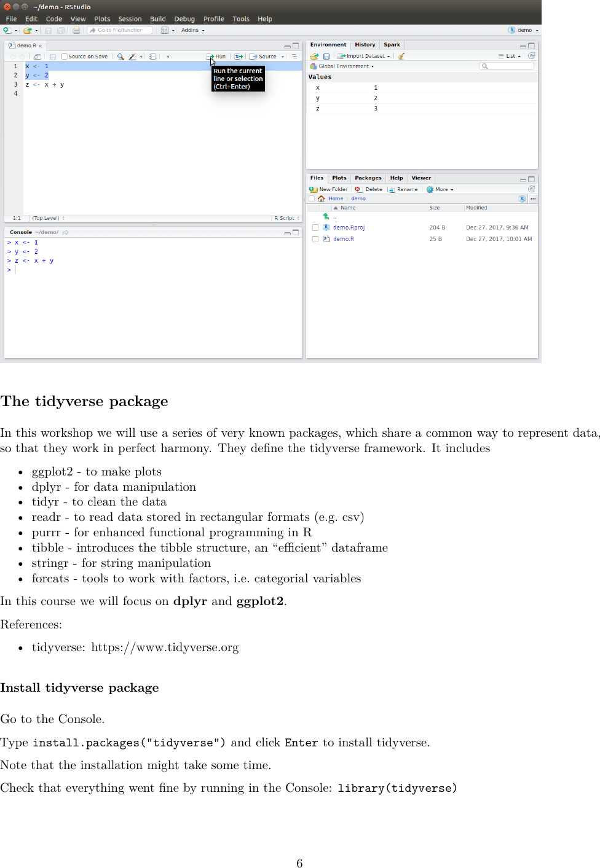
Task: Click the ellipsis go-to-directory button
Action: [533, 199]
